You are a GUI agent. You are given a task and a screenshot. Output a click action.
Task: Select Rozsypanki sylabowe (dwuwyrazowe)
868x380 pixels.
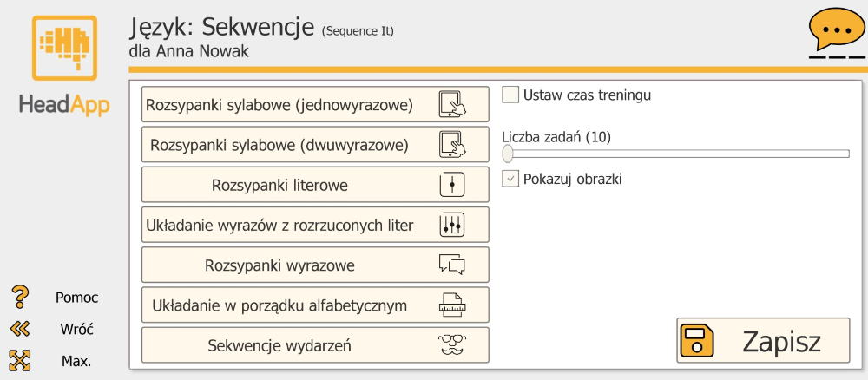pyautogui.click(x=316, y=144)
